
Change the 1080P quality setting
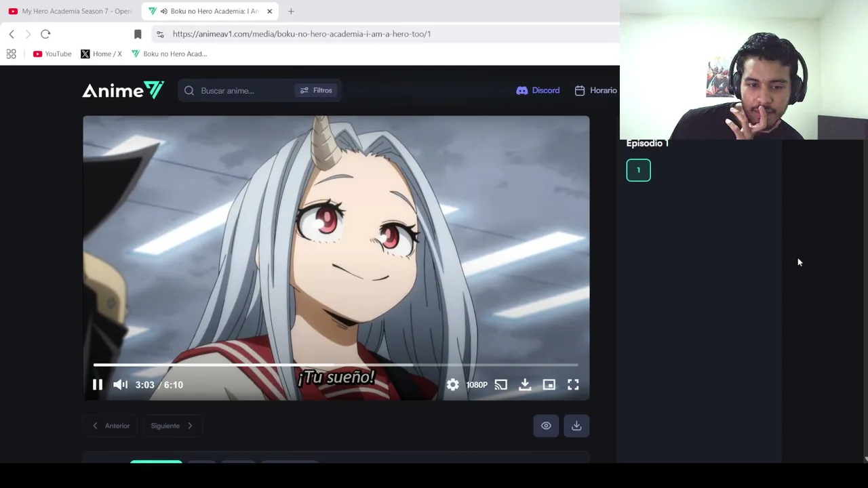coord(477,385)
